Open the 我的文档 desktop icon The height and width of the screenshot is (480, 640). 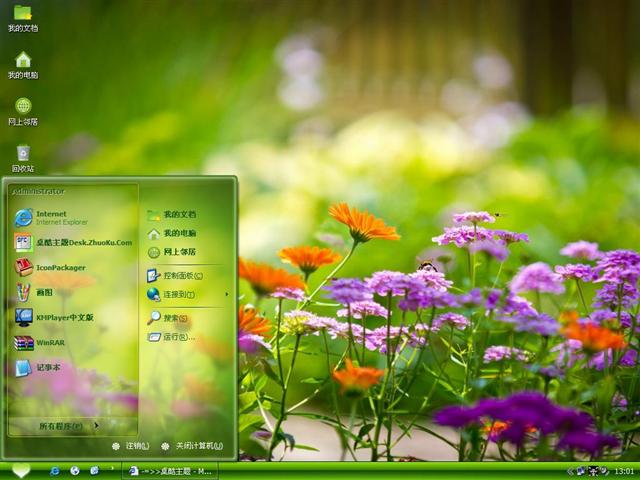click(x=23, y=18)
